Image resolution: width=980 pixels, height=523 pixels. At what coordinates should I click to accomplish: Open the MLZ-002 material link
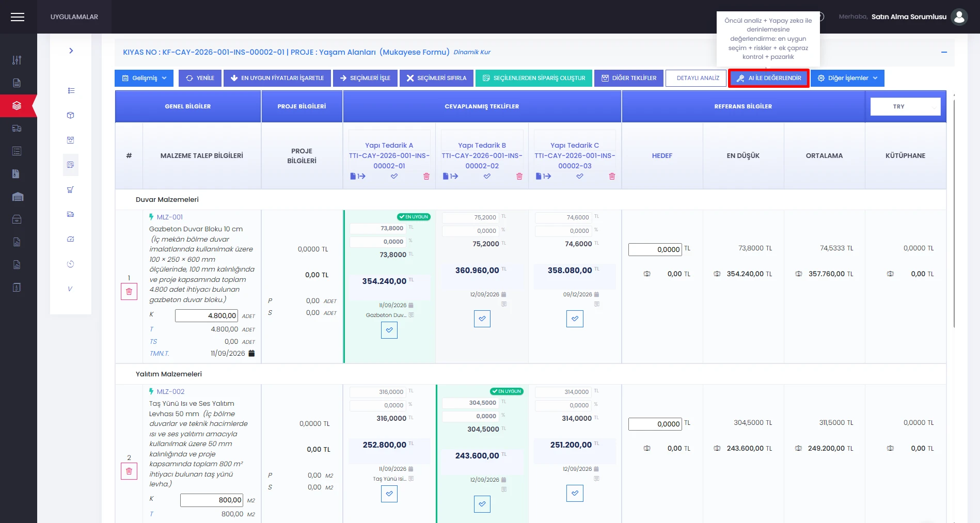170,391
